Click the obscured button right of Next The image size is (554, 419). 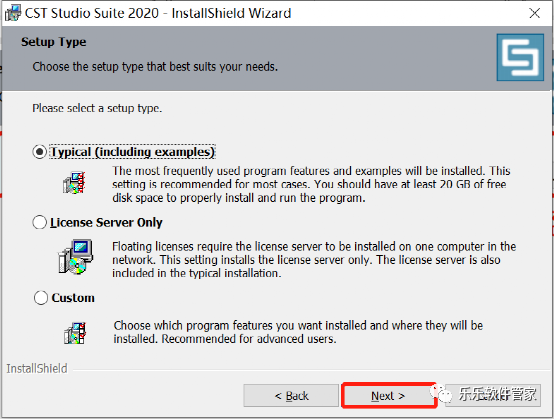point(493,395)
